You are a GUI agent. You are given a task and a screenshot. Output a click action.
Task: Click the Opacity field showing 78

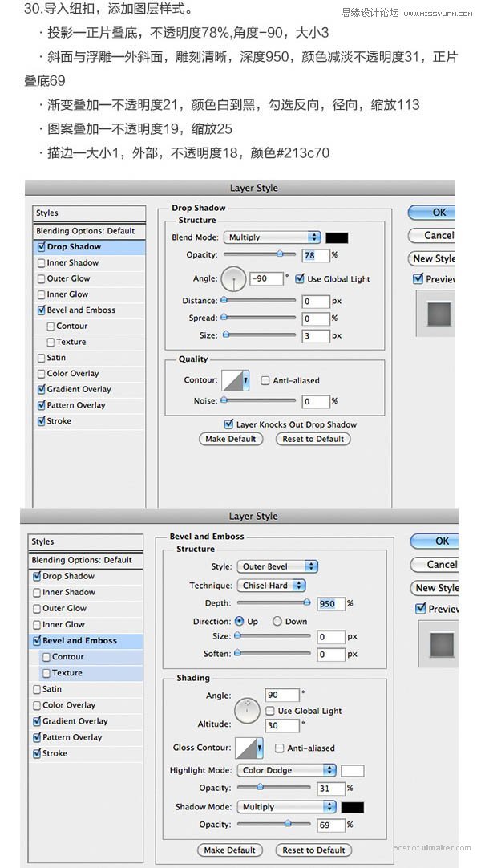pyautogui.click(x=316, y=255)
